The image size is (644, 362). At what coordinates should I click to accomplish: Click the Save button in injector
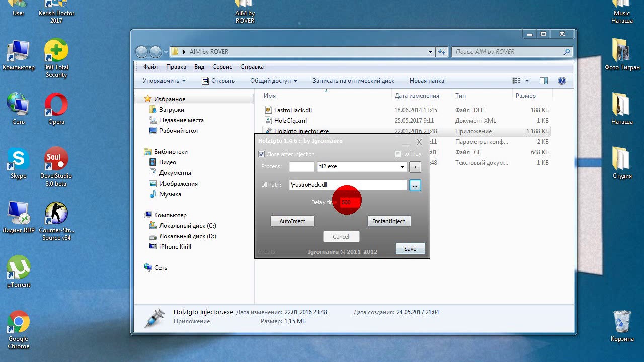pos(410,249)
